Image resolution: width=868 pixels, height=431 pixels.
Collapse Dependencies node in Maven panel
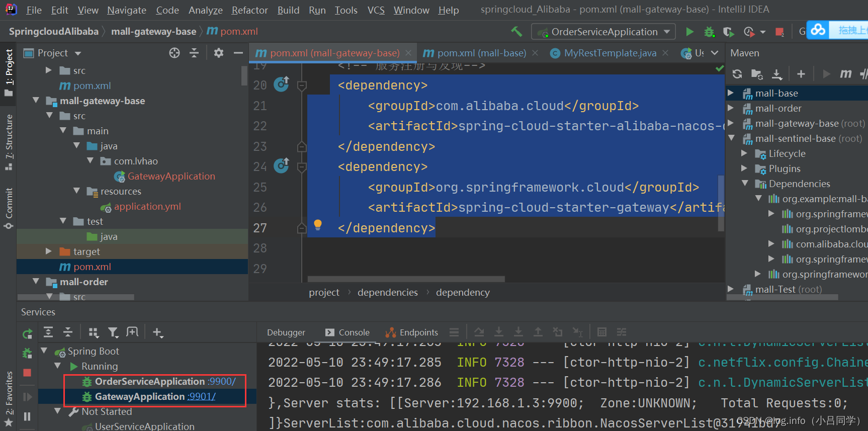[x=745, y=184]
